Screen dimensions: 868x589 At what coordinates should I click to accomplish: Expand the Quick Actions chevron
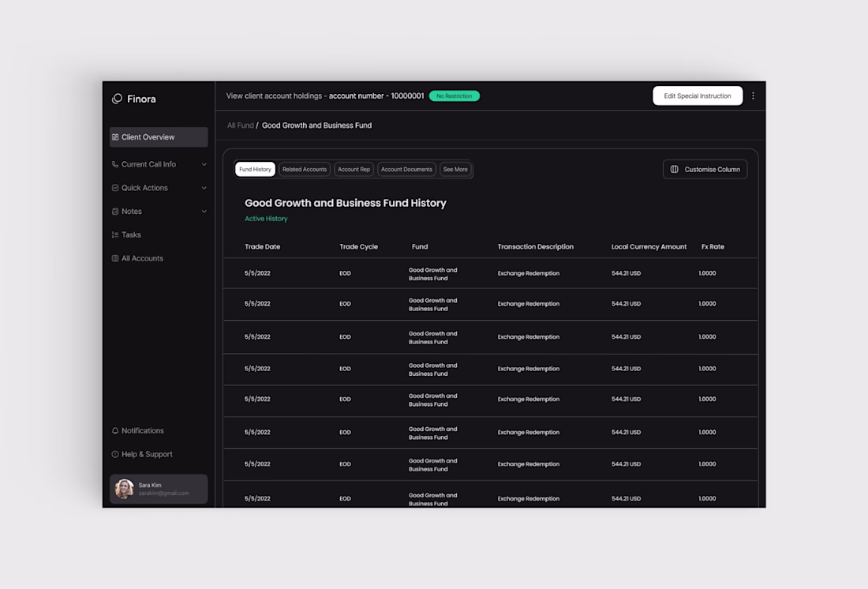point(204,188)
